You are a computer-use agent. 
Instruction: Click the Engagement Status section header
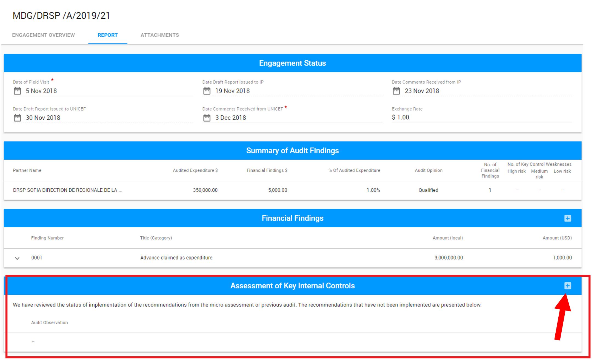point(293,63)
